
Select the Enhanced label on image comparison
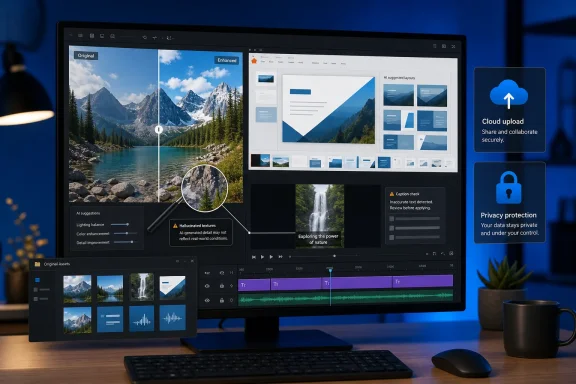(227, 60)
